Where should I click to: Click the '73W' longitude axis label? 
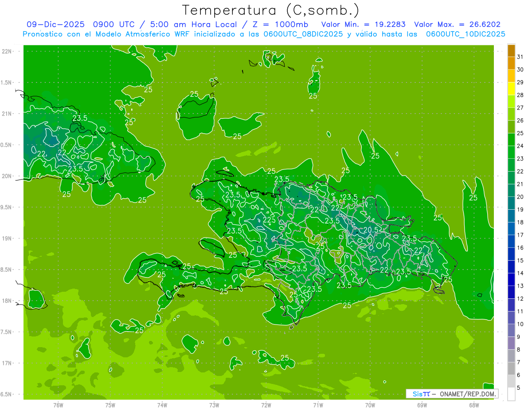pos(214,405)
